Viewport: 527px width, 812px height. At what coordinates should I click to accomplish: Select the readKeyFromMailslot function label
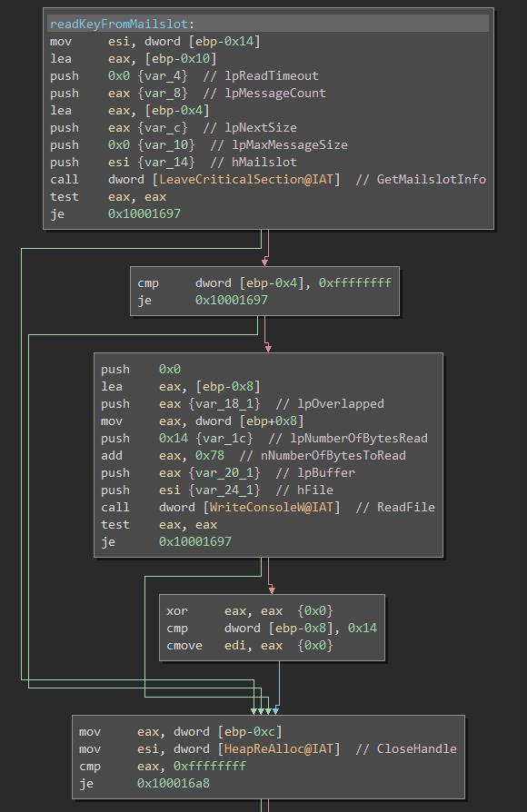(119, 24)
